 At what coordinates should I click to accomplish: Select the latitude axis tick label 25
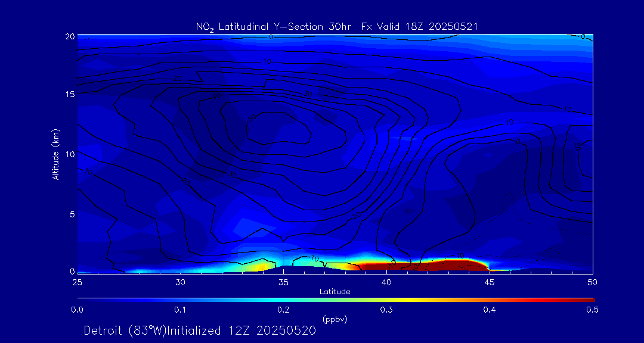point(77,282)
